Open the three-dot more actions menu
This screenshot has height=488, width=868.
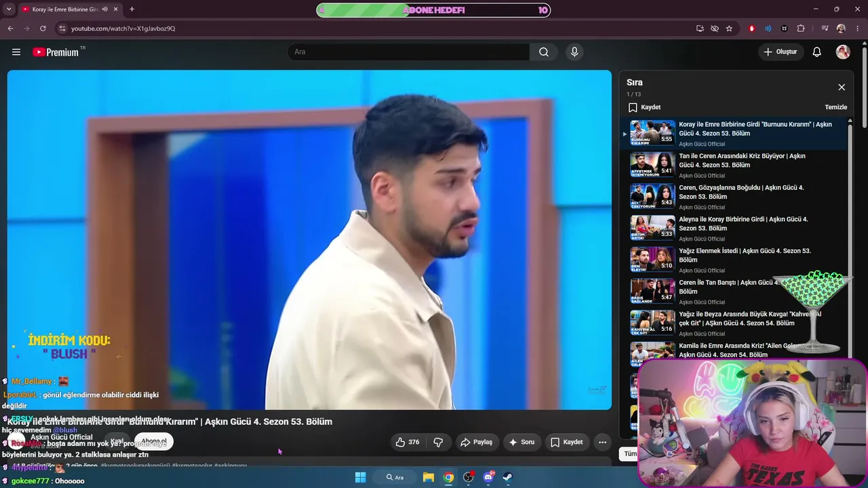pyautogui.click(x=602, y=442)
